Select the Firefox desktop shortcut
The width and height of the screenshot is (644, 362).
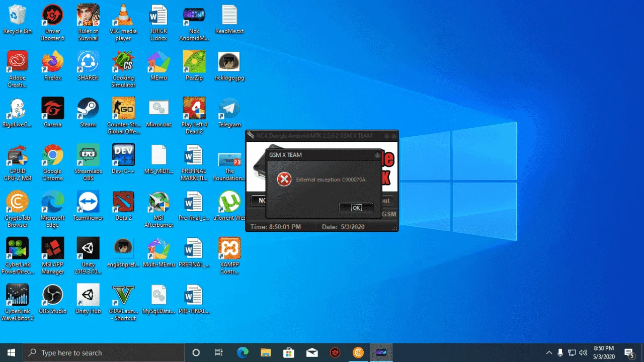coord(53,66)
